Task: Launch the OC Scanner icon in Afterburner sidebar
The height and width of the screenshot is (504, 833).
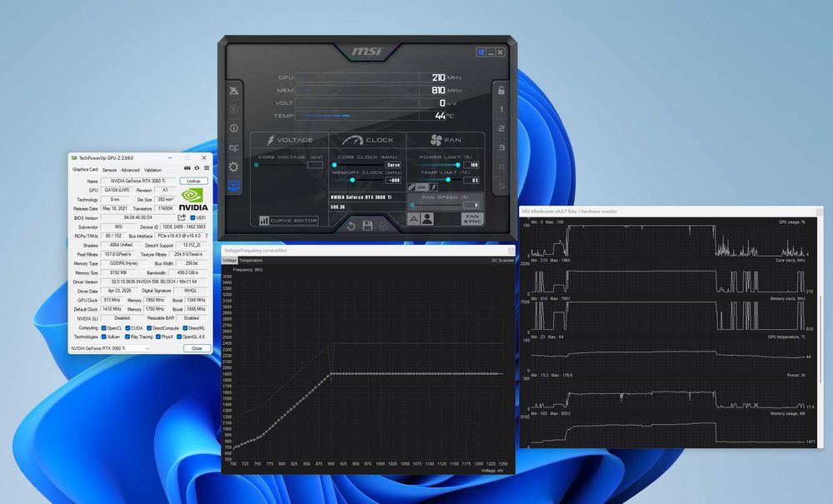Action: click(234, 147)
